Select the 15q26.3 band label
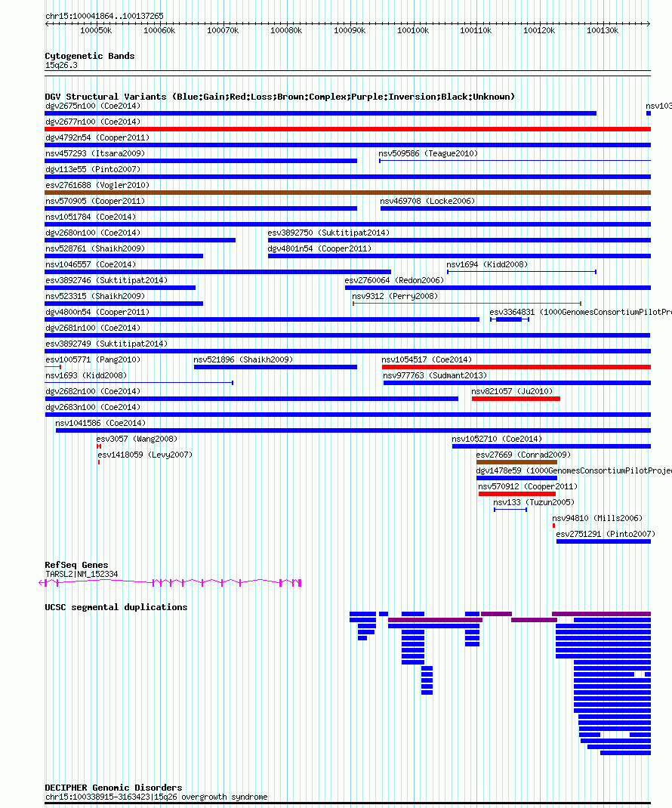672x808 pixels. 61,66
